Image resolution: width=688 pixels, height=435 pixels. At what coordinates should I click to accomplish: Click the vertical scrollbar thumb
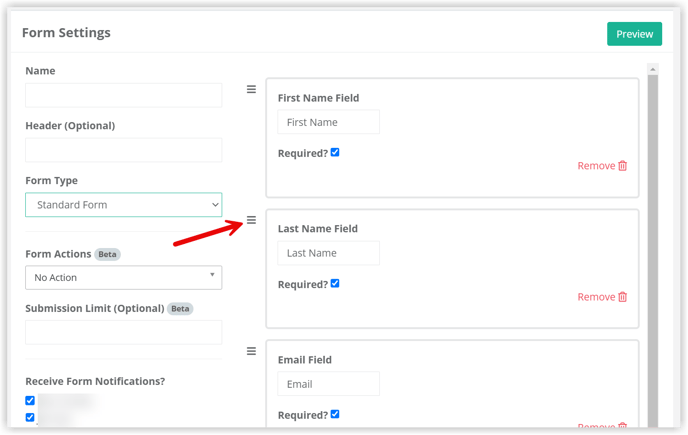[x=653, y=250]
